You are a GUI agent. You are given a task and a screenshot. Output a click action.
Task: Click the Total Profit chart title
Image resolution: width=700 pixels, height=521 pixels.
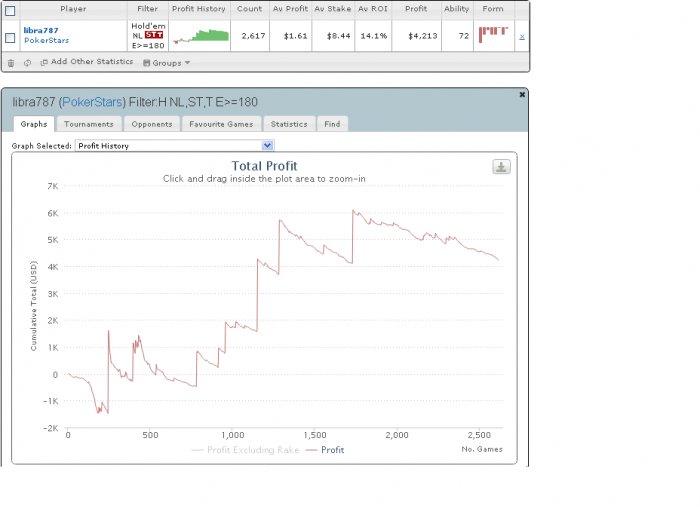(x=264, y=166)
